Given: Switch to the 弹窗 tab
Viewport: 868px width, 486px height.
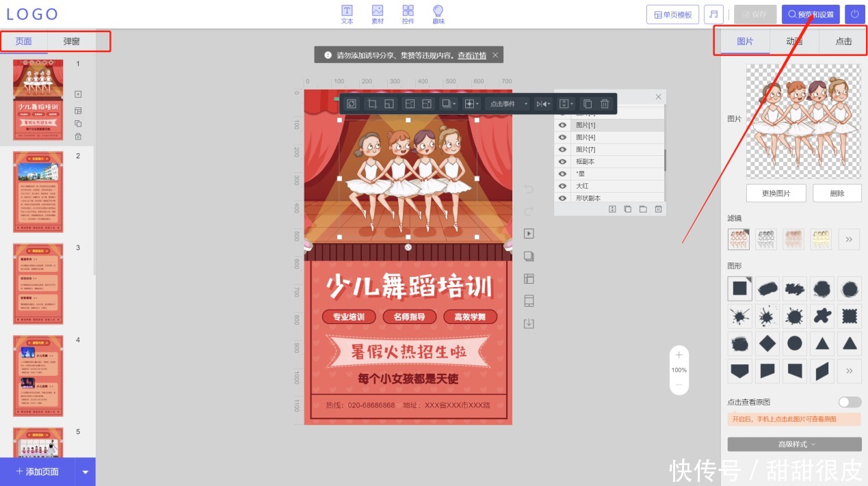Looking at the screenshot, I should [x=70, y=41].
